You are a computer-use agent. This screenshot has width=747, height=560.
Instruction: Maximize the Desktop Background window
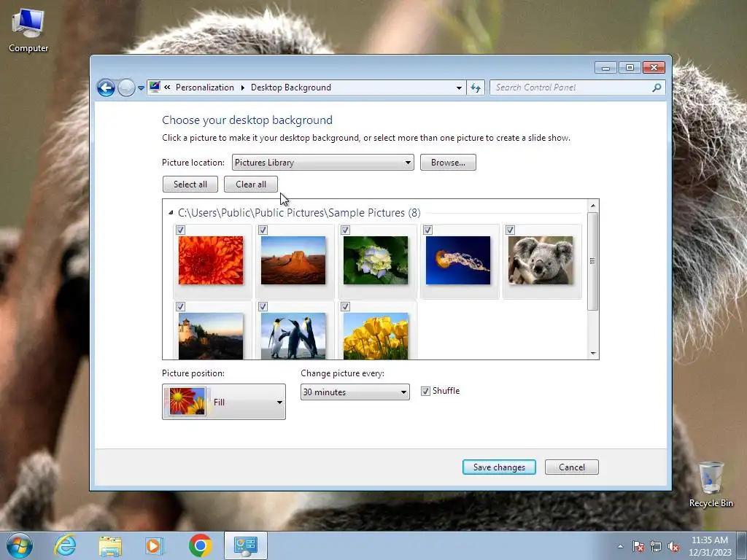(x=630, y=68)
